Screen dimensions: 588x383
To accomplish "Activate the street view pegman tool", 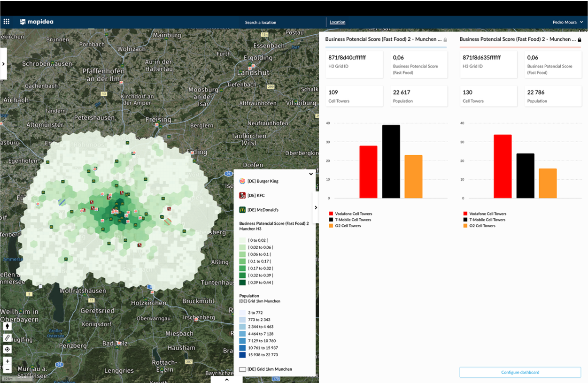I will pyautogui.click(x=7, y=326).
